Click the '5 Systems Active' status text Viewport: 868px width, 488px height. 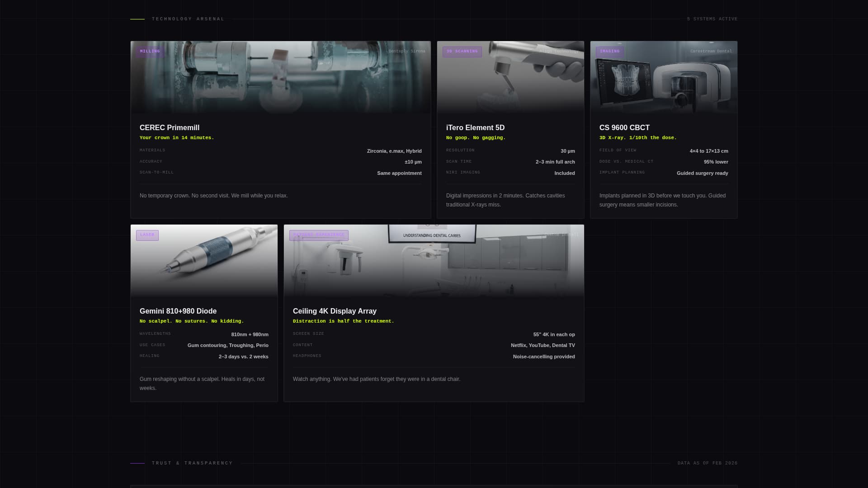[x=712, y=19]
